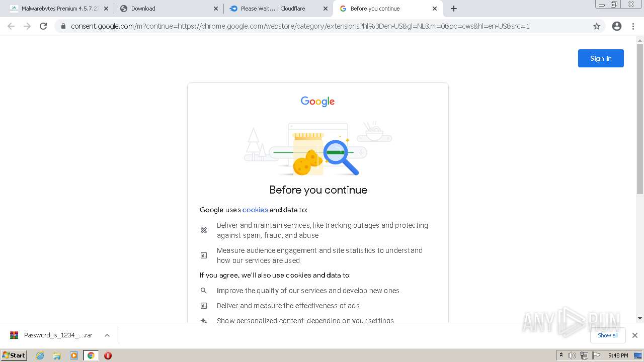Show hidden system tray icons

point(561,355)
